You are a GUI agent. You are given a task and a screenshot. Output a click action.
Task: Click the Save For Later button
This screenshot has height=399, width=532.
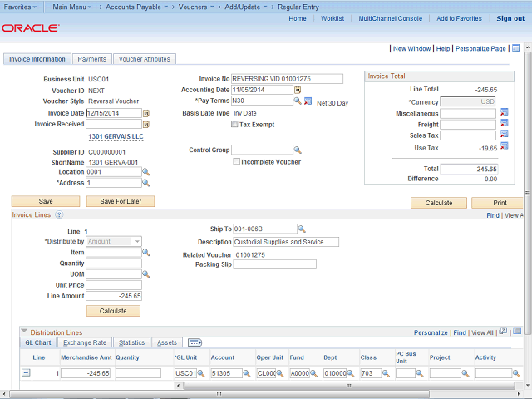[x=120, y=201]
